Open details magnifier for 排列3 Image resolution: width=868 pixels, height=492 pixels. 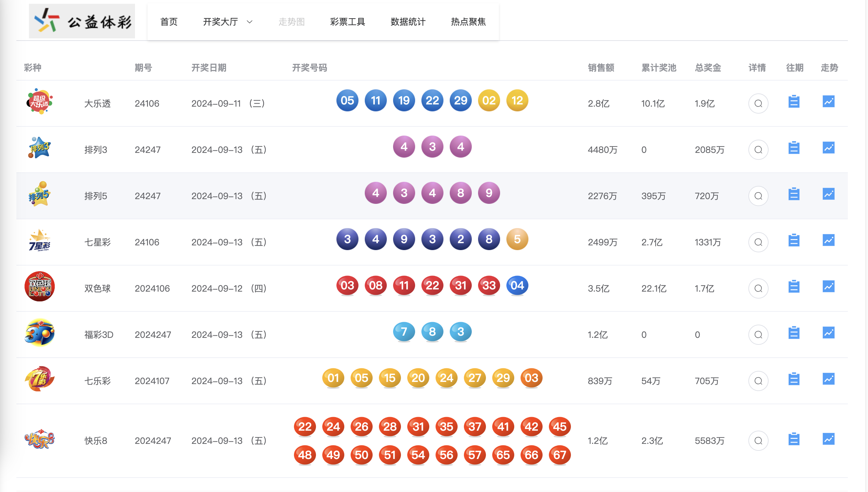[x=758, y=150]
